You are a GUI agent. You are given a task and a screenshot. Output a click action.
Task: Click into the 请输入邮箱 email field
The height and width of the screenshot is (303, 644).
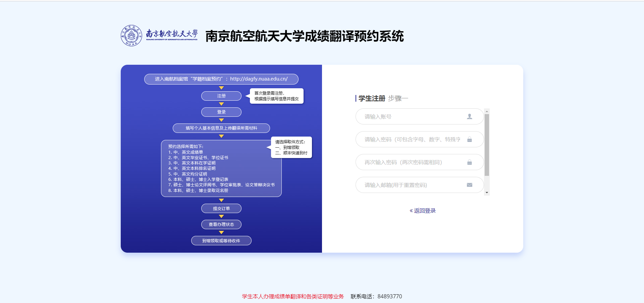coord(413,185)
